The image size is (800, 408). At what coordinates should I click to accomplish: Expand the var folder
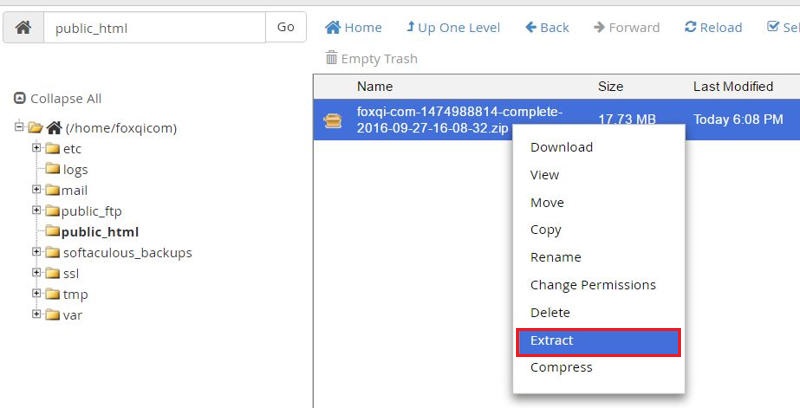36,314
